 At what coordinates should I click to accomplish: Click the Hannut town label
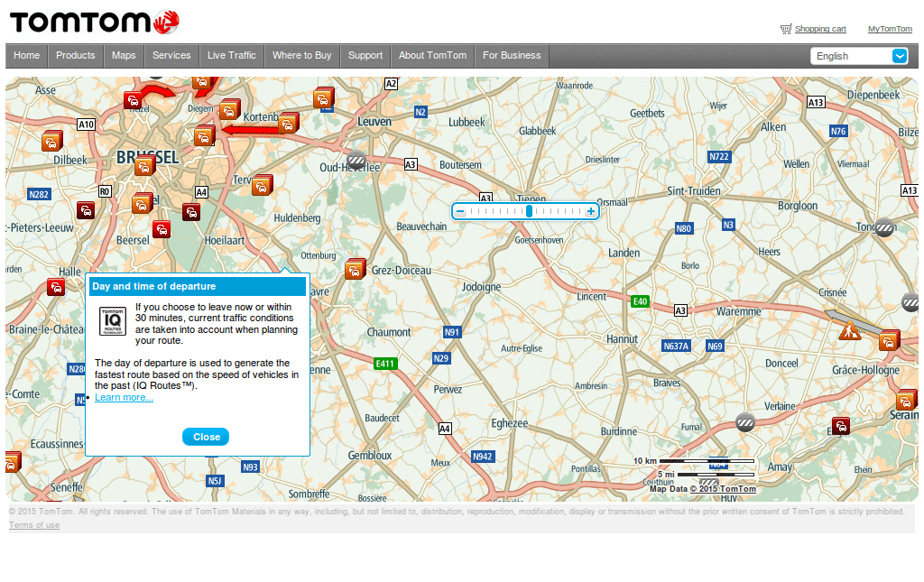(622, 338)
